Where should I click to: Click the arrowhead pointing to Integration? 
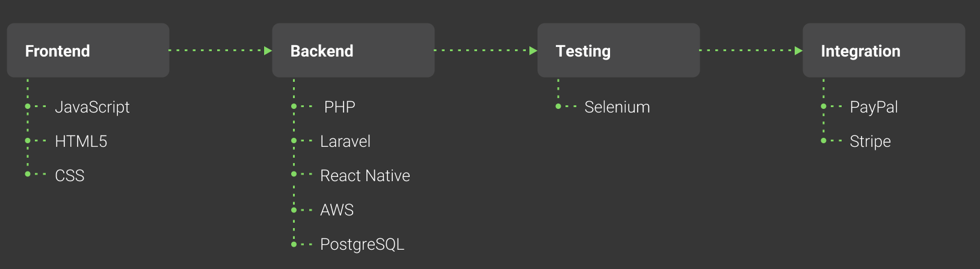[x=799, y=51]
